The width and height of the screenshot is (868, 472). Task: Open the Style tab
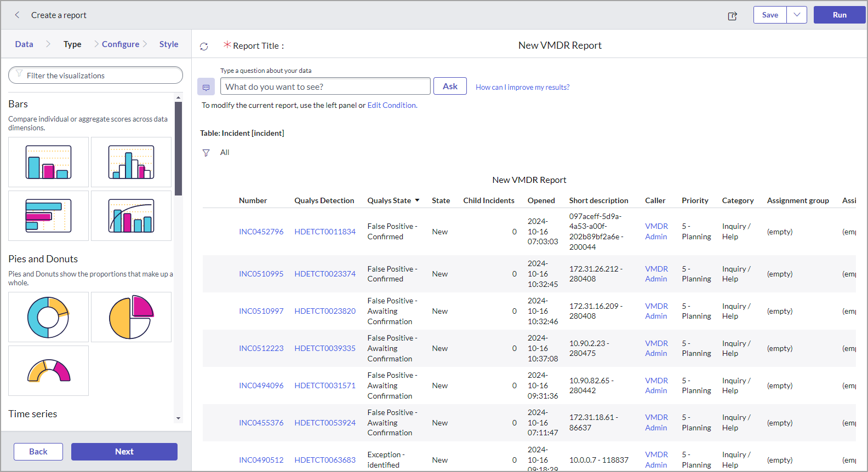point(169,44)
